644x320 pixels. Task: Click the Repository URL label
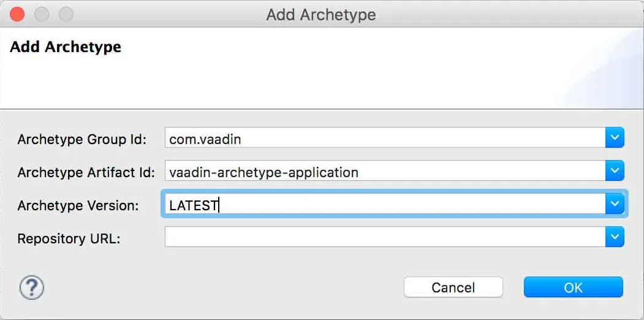(x=69, y=238)
